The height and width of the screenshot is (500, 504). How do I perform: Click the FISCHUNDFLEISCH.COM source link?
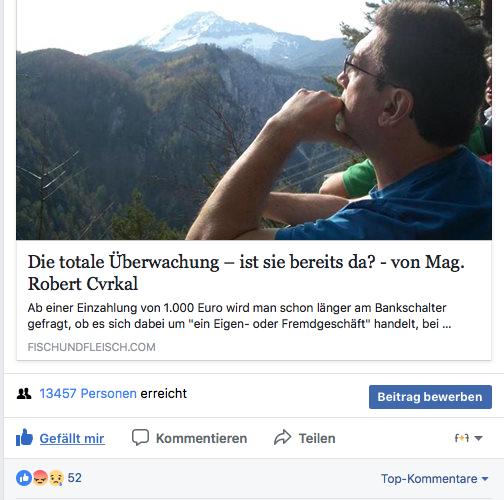[91, 347]
